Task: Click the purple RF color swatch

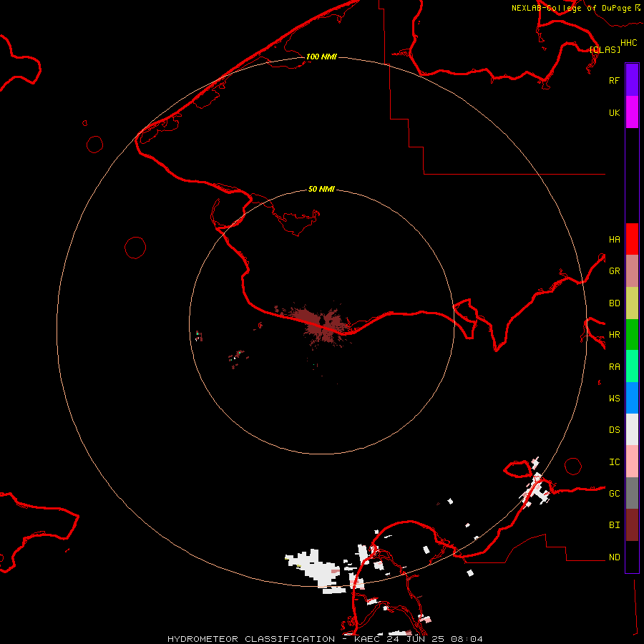Action: [x=632, y=80]
